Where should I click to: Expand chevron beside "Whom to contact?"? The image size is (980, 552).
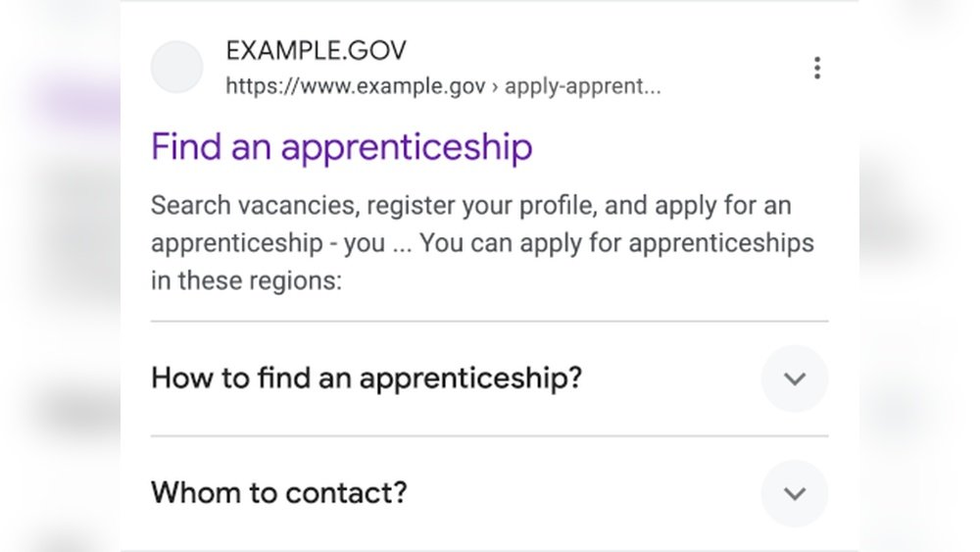click(x=795, y=493)
